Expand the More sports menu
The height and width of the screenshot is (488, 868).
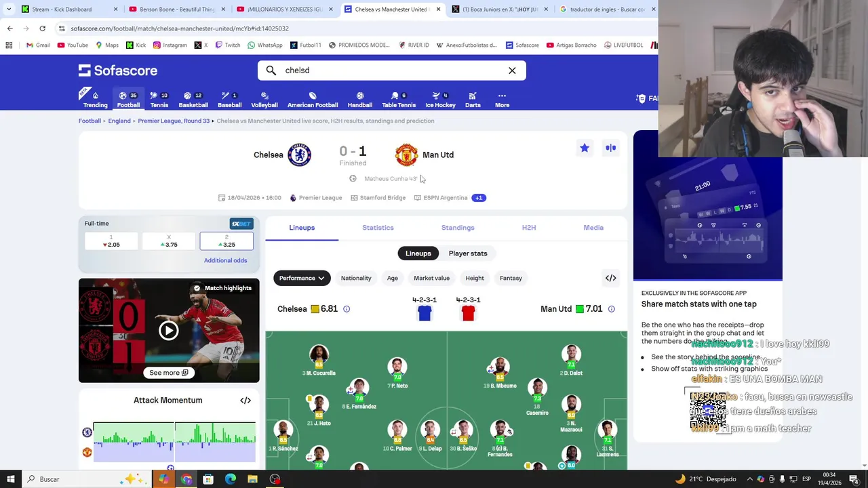(502, 100)
